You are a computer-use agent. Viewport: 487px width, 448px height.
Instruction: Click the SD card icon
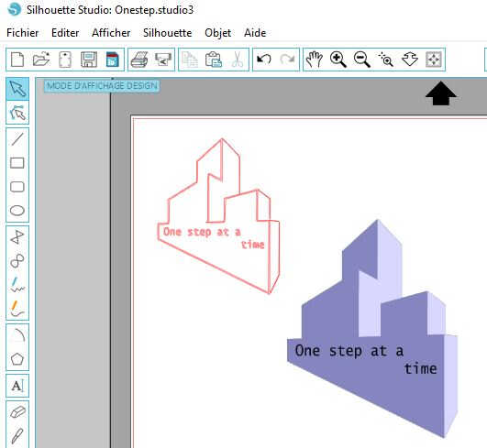click(x=65, y=60)
